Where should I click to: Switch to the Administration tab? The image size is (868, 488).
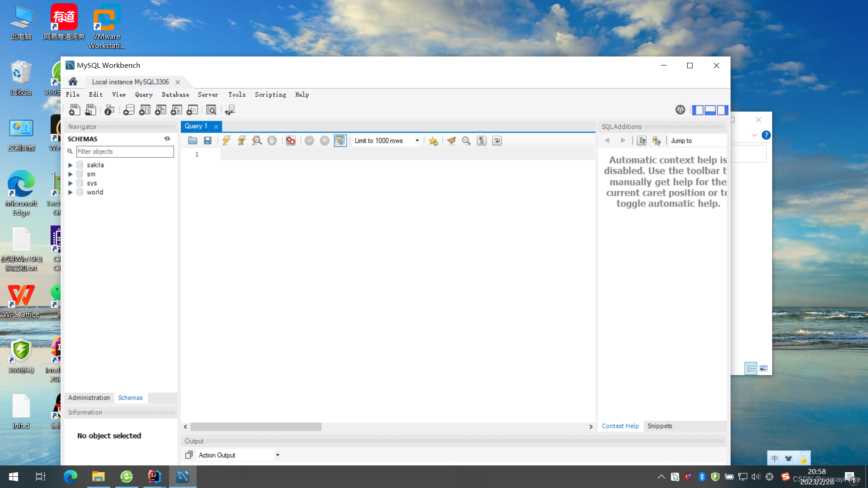89,398
